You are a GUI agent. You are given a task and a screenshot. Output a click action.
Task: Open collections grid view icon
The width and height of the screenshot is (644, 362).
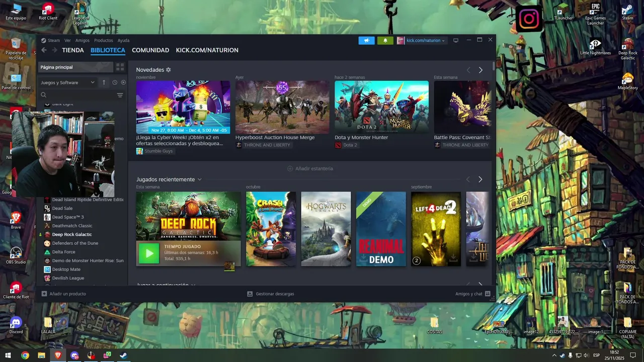pos(120,67)
